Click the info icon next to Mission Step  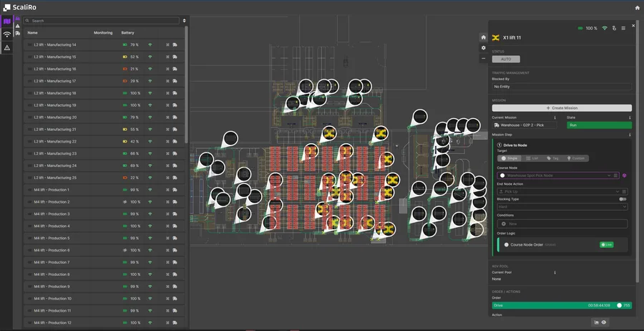click(x=630, y=135)
